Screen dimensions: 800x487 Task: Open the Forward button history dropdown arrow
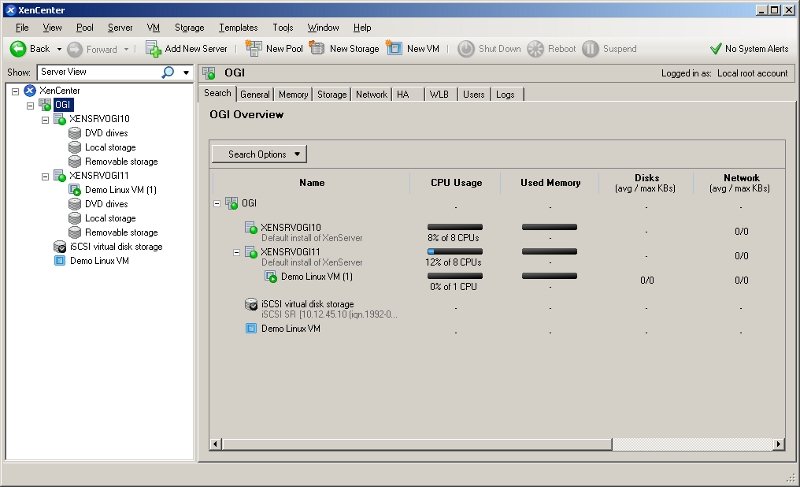(126, 49)
